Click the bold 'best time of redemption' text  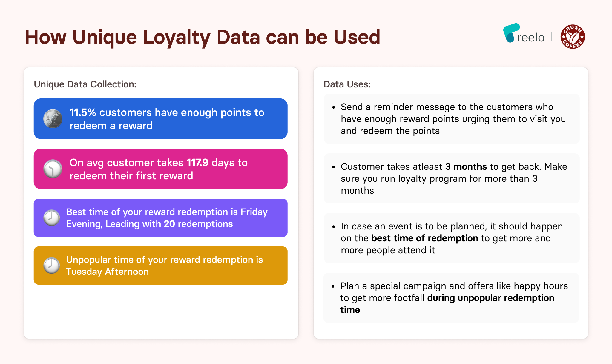[x=425, y=238]
